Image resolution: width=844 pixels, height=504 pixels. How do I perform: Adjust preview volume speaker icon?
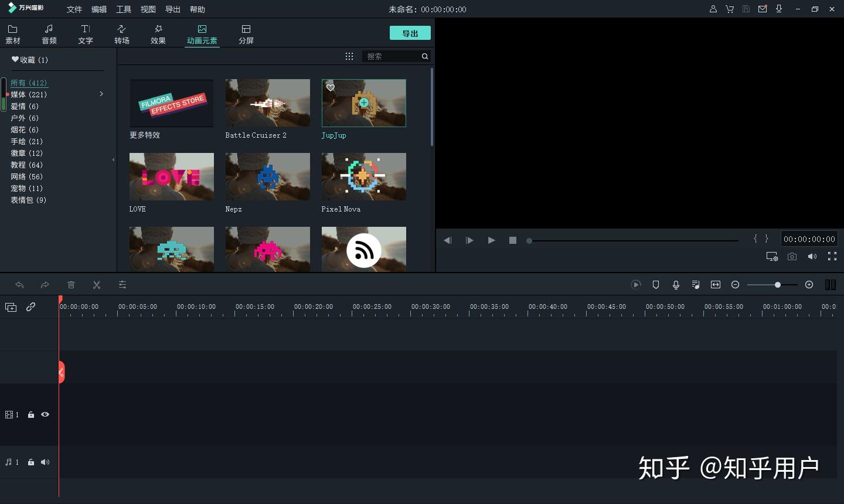pyautogui.click(x=812, y=257)
